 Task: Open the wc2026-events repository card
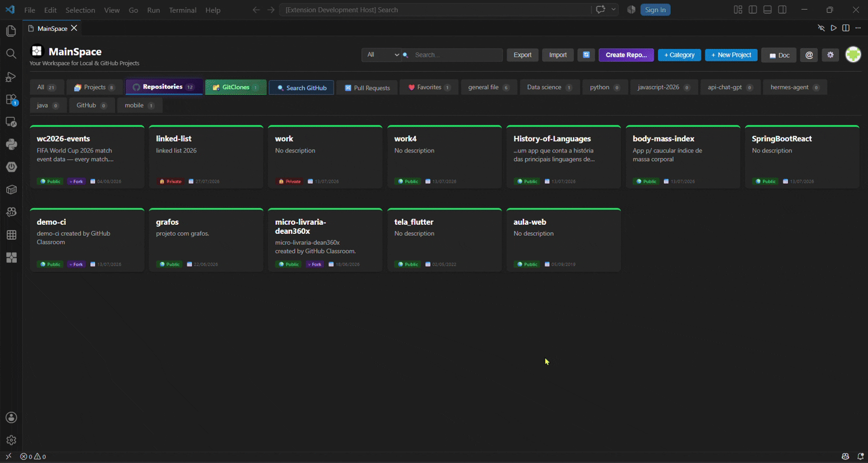[87, 157]
